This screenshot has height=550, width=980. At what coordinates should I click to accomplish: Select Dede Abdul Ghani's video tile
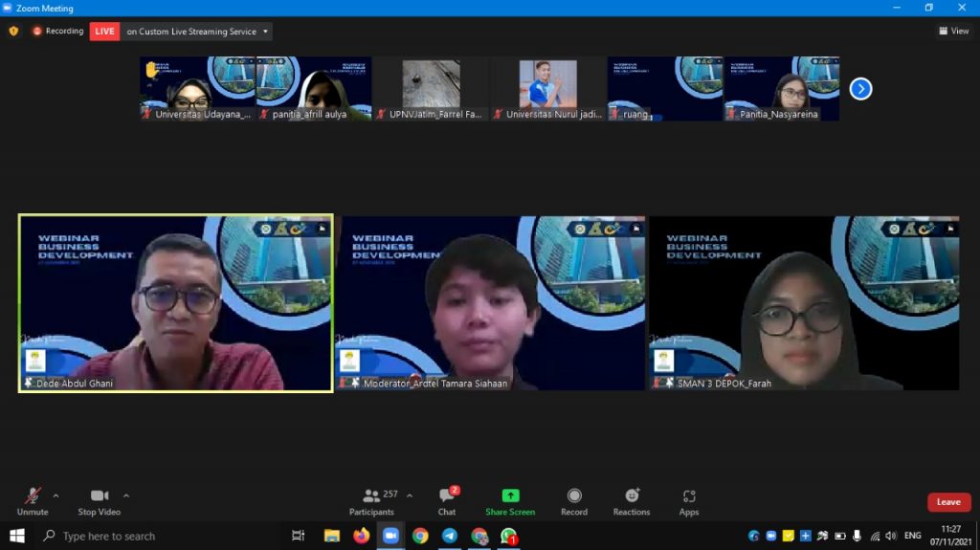[176, 303]
